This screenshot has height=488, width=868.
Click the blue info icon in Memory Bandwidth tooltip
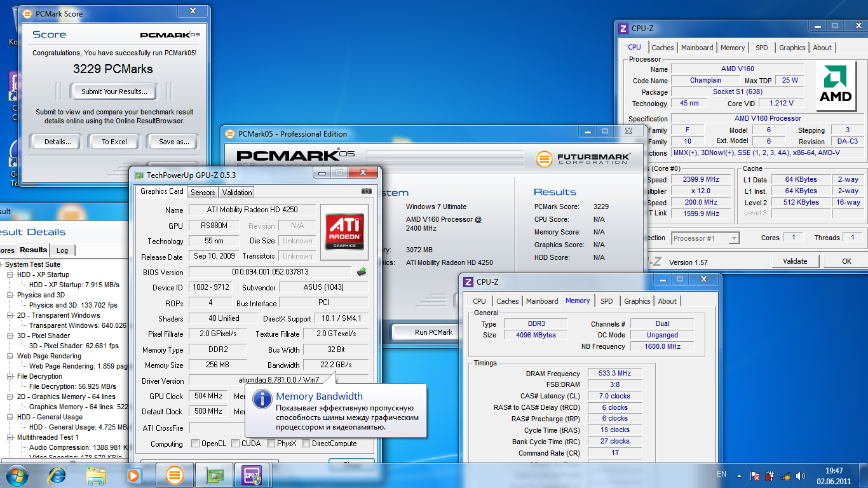click(262, 399)
